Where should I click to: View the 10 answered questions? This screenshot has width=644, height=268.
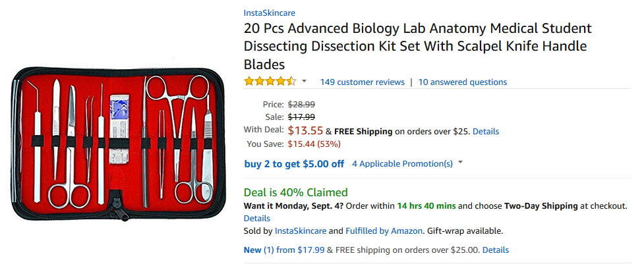[x=463, y=82]
